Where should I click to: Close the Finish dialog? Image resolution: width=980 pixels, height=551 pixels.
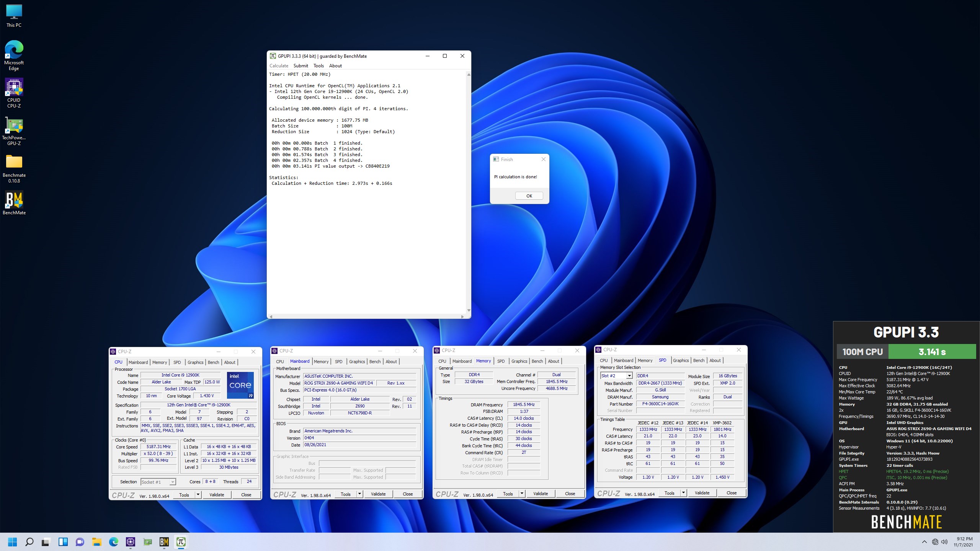tap(543, 159)
